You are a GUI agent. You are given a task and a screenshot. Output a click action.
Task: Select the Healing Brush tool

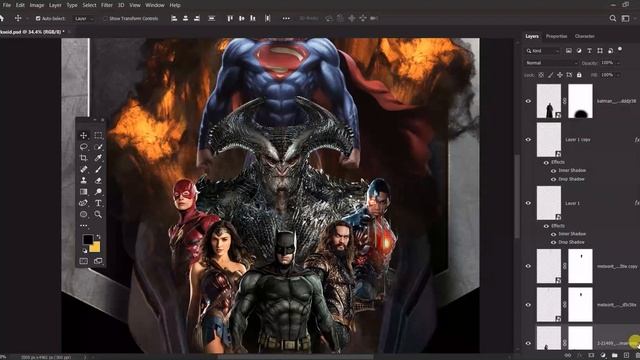coord(84,169)
